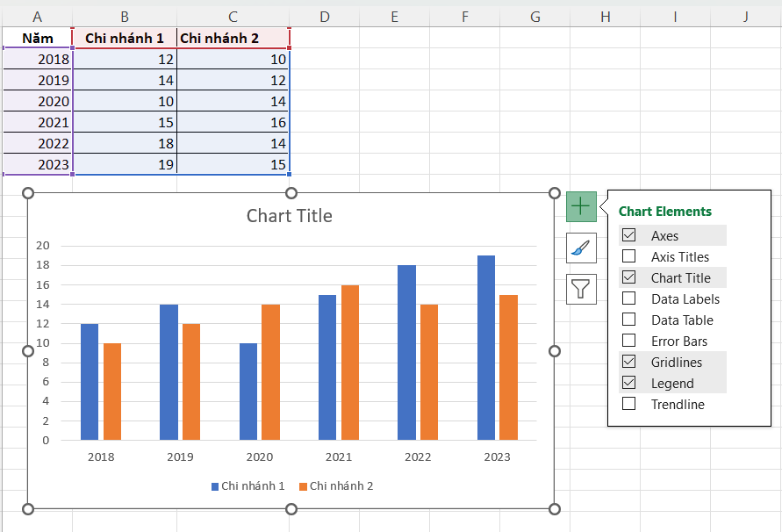Select column J header
Viewport: 782px width, 532px height.
coord(746,17)
